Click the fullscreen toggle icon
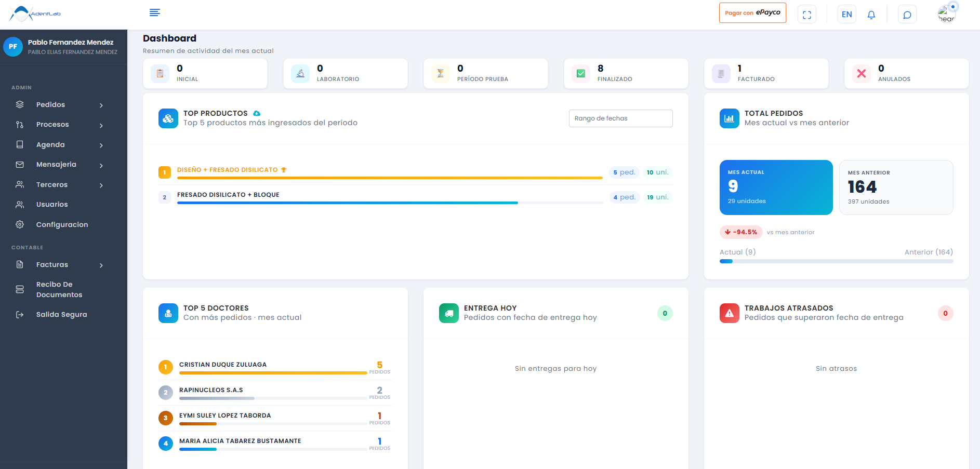This screenshot has height=469, width=980. [x=806, y=15]
